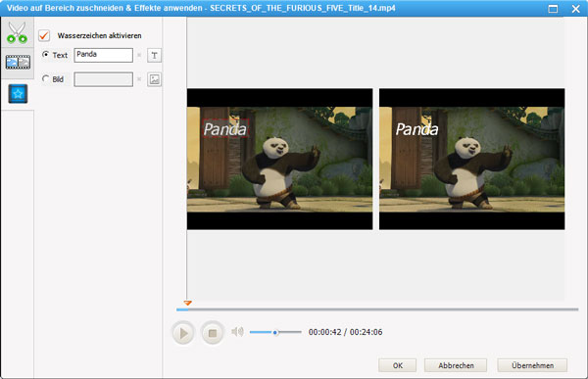Apply changes with Übernehmen button
This screenshot has height=379, width=588.
pos(532,365)
